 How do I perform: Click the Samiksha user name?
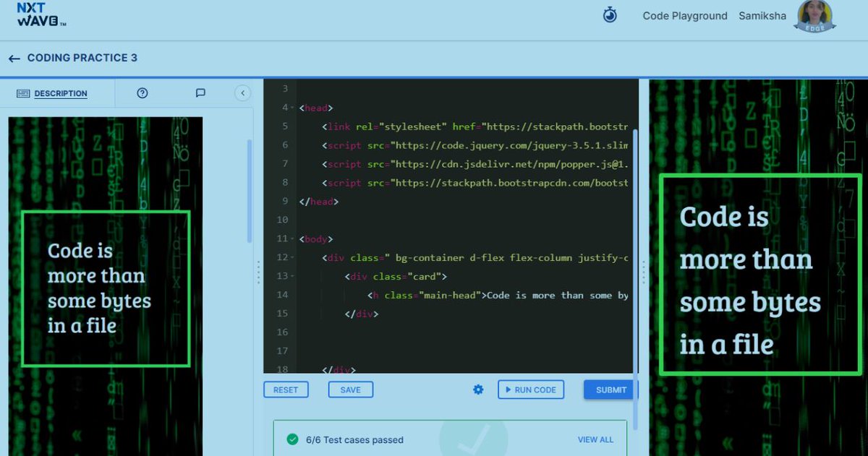point(762,16)
